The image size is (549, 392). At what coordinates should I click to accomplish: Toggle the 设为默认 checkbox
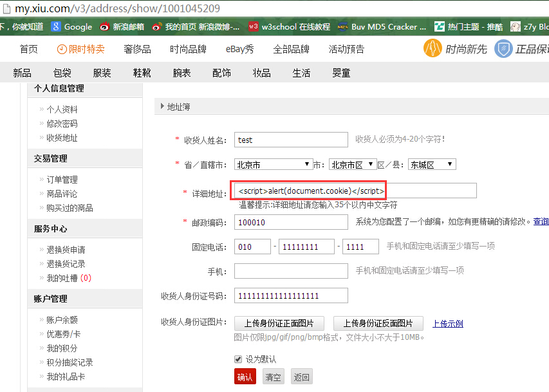(x=238, y=359)
